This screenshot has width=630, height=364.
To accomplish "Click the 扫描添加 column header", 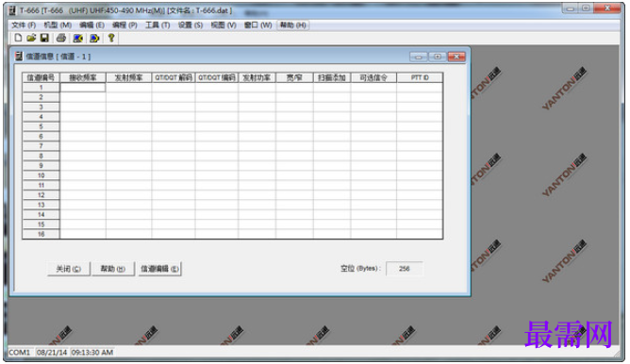I will pyautogui.click(x=332, y=77).
